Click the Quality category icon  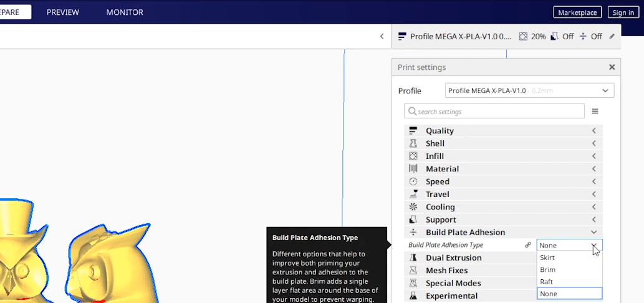point(413,130)
